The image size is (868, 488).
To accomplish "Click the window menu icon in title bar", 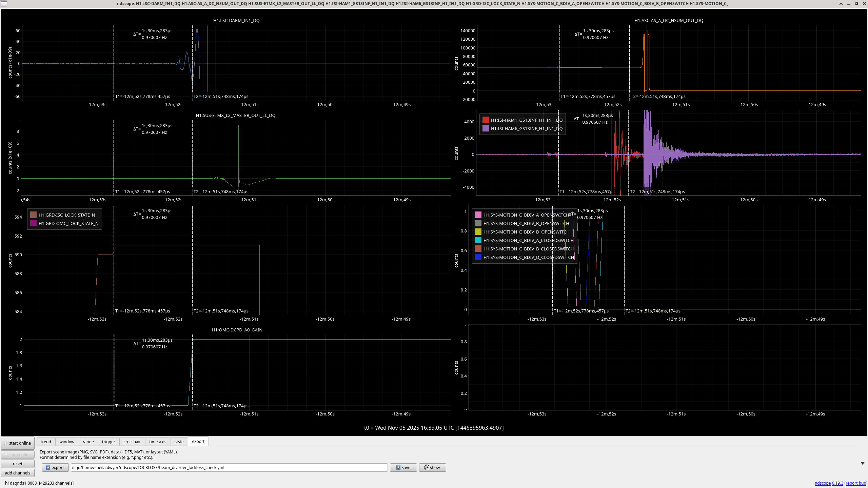I will click(3, 3).
